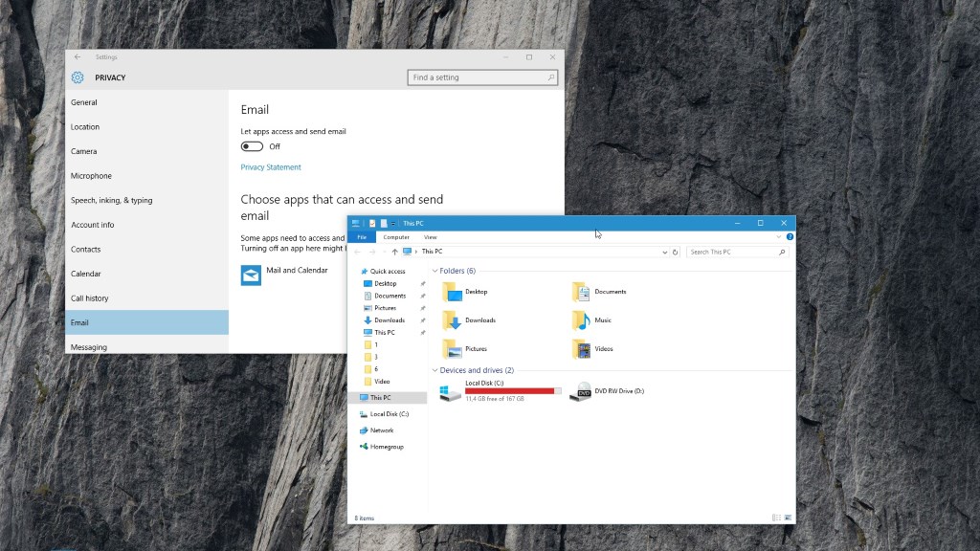Click the search magnifier in Search This PC
The width and height of the screenshot is (980, 551).
click(782, 252)
